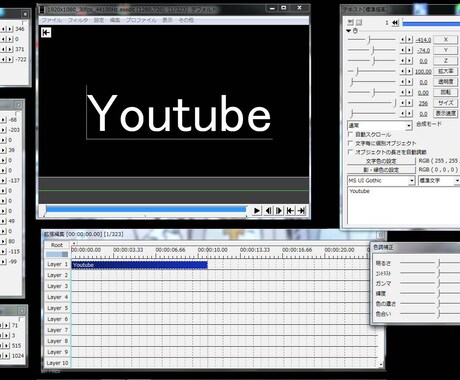This screenshot has width=460, height=380.
Task: Open the 表示 menu
Action: pyautogui.click(x=167, y=20)
